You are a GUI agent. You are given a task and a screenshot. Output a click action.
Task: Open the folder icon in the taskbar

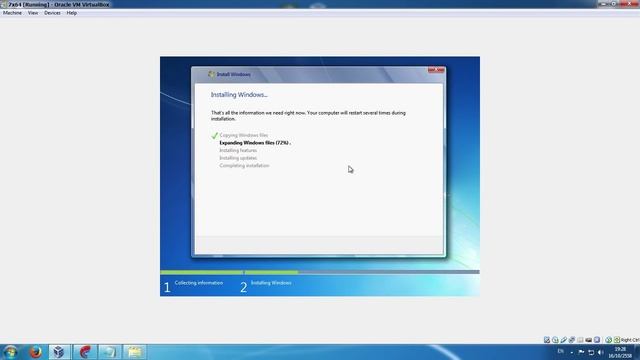click(134, 352)
